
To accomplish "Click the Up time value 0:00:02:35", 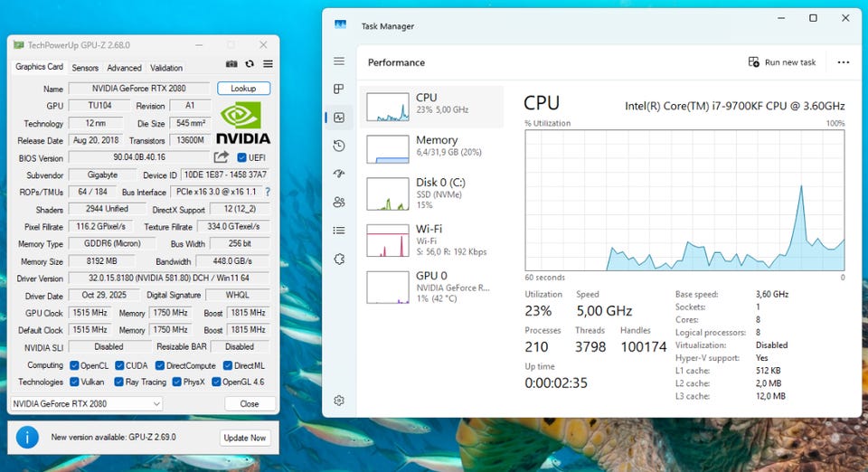I will [x=556, y=382].
